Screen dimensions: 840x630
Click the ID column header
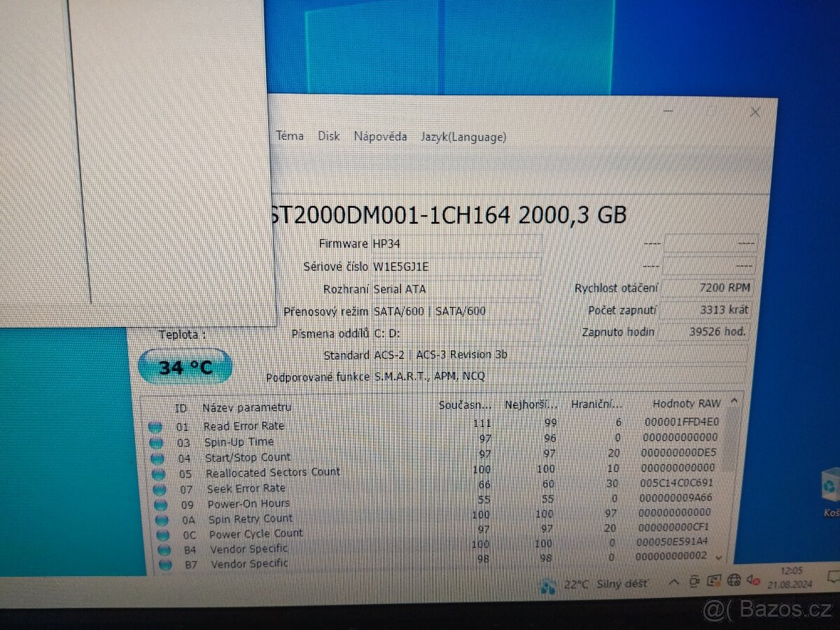coord(181,407)
